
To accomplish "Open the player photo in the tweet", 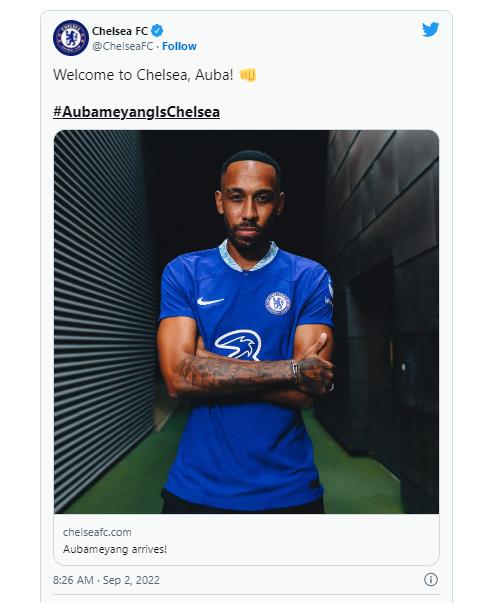I will click(246, 321).
